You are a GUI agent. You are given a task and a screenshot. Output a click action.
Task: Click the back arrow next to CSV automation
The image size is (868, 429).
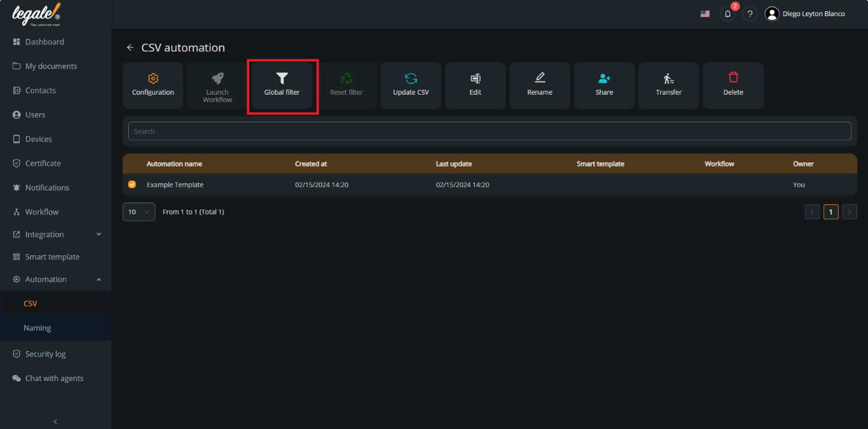click(130, 47)
